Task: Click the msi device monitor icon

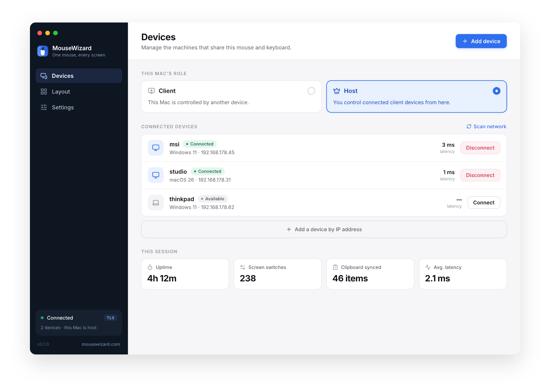Action: click(x=156, y=148)
